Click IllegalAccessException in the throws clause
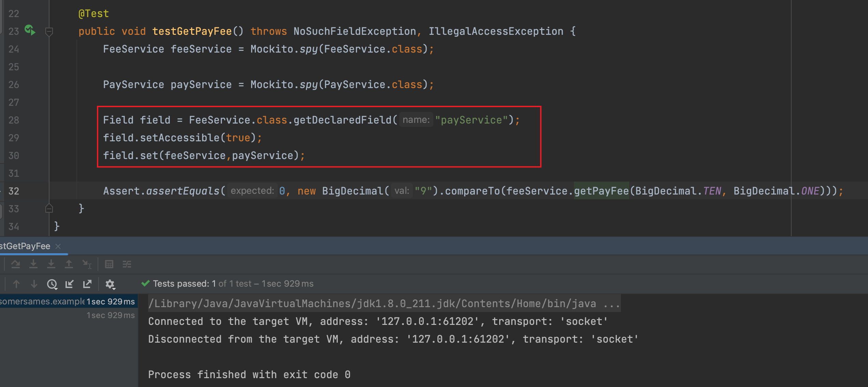868x387 pixels. [496, 31]
